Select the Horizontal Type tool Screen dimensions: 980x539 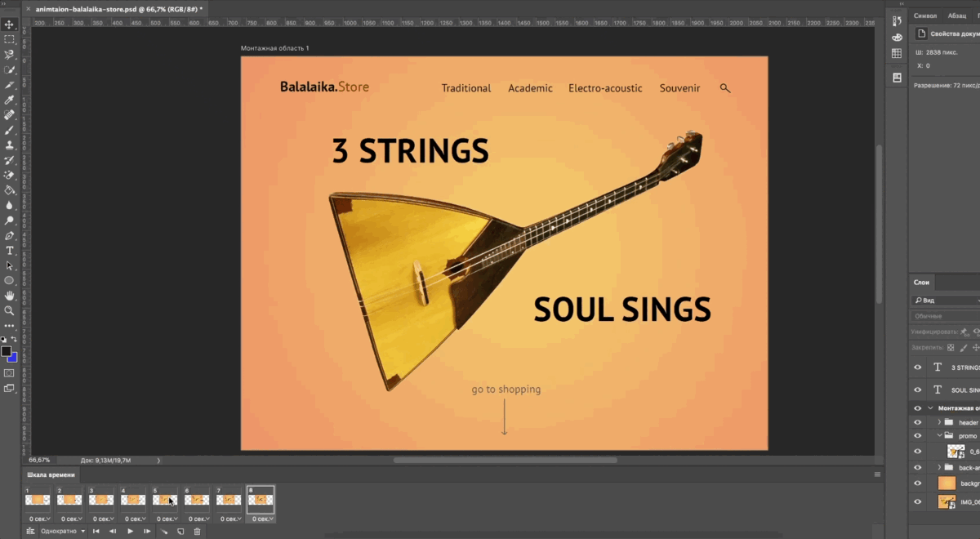tap(10, 251)
